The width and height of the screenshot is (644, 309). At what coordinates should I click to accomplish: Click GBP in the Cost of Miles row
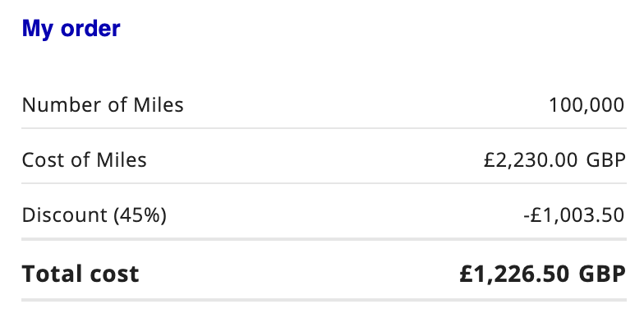606,160
